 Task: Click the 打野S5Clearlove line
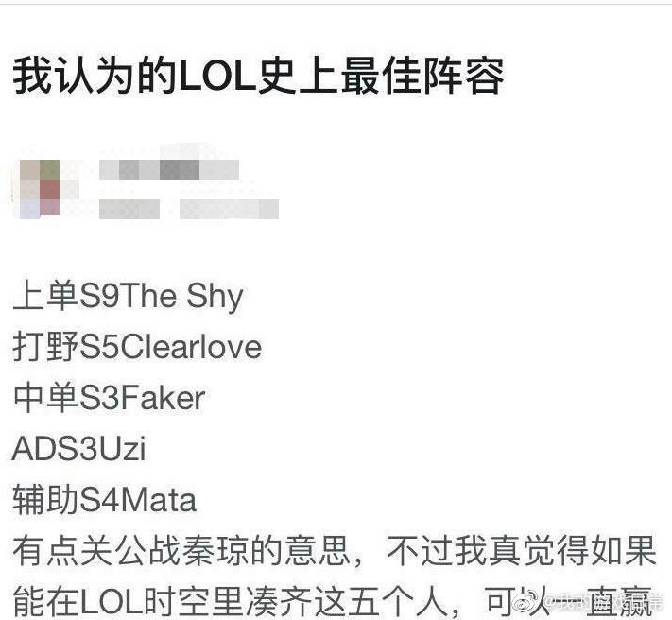(137, 347)
